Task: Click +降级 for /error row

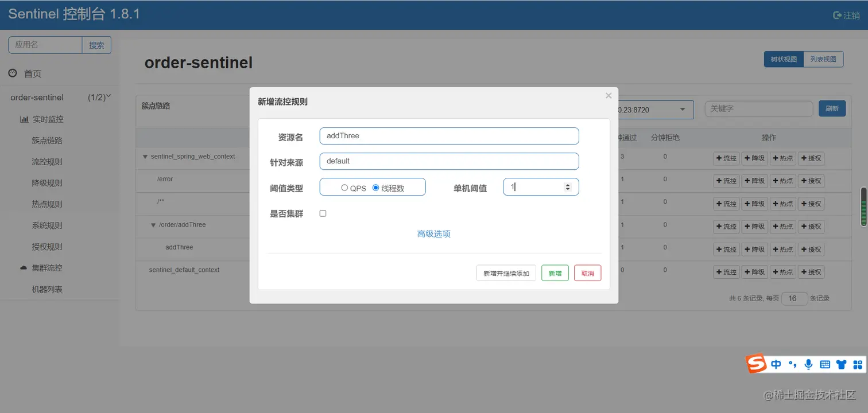Action: [754, 181]
